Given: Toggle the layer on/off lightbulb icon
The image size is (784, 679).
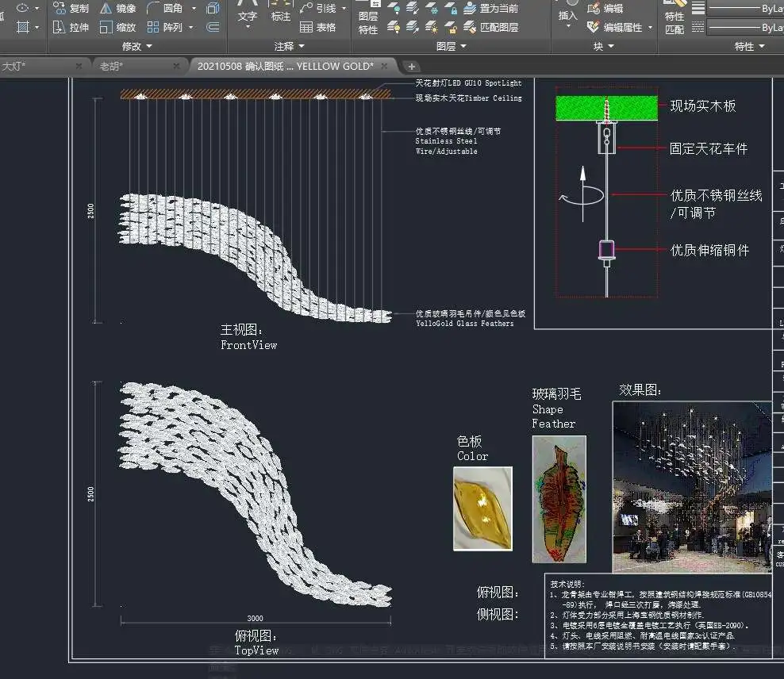Looking at the screenshot, I should (x=393, y=27).
